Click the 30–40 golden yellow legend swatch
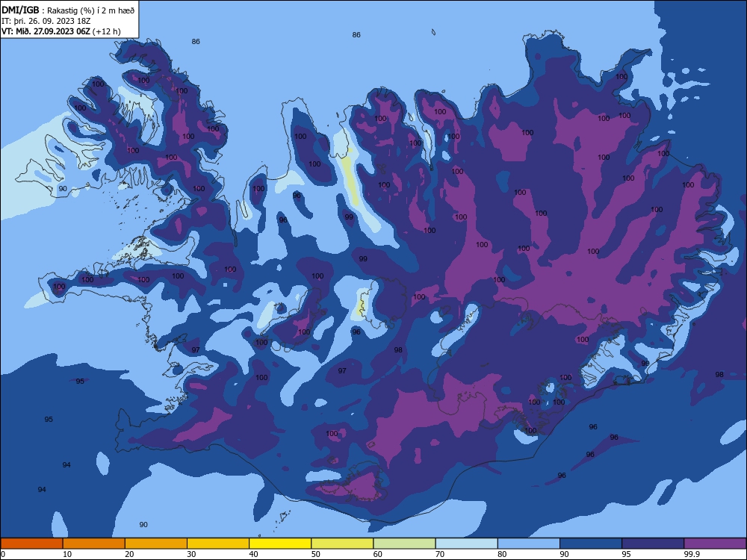The image size is (747, 560). pyautogui.click(x=218, y=544)
